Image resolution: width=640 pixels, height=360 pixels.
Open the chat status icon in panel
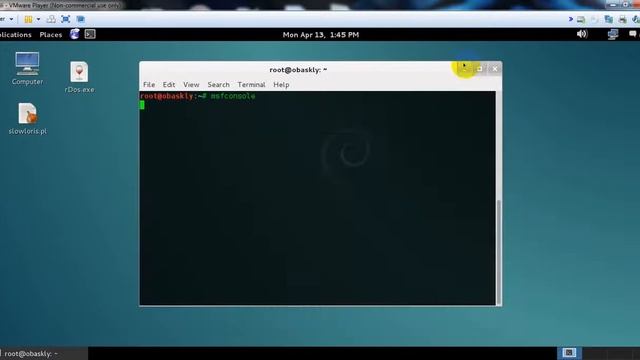tap(633, 34)
